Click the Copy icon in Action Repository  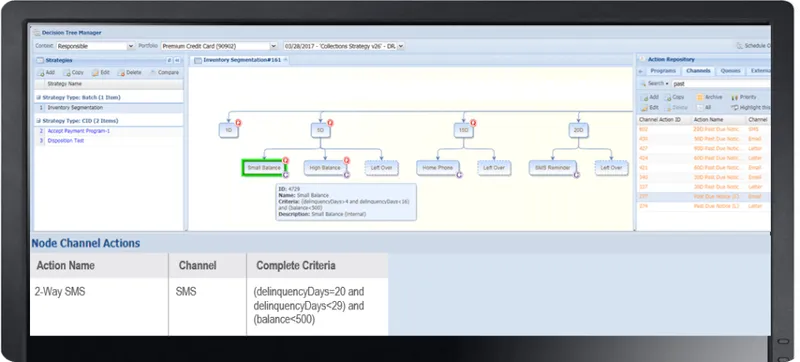pyautogui.click(x=668, y=97)
